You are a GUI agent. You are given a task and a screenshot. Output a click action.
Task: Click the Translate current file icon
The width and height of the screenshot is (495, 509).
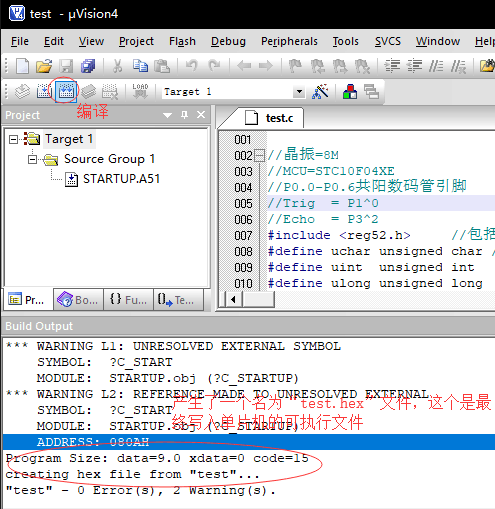point(22,91)
